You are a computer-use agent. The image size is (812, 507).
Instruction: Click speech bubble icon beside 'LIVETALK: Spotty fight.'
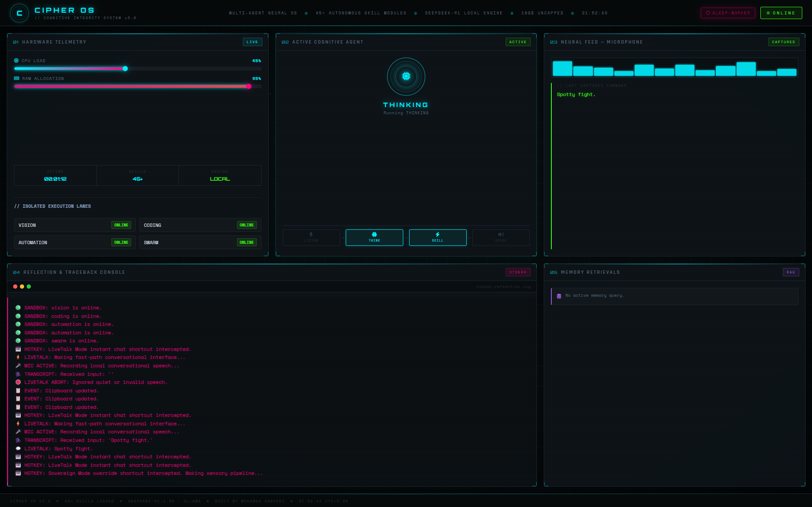[x=18, y=449]
